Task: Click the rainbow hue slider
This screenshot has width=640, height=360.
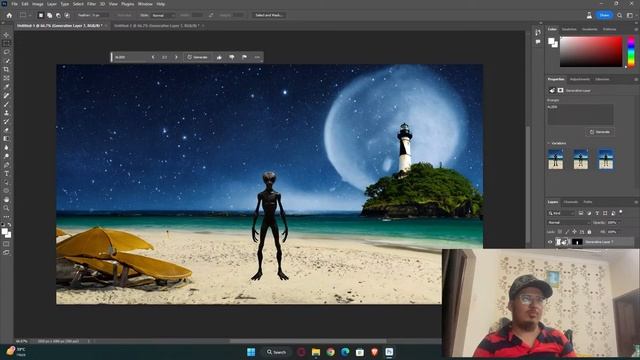Action: pyautogui.click(x=631, y=51)
